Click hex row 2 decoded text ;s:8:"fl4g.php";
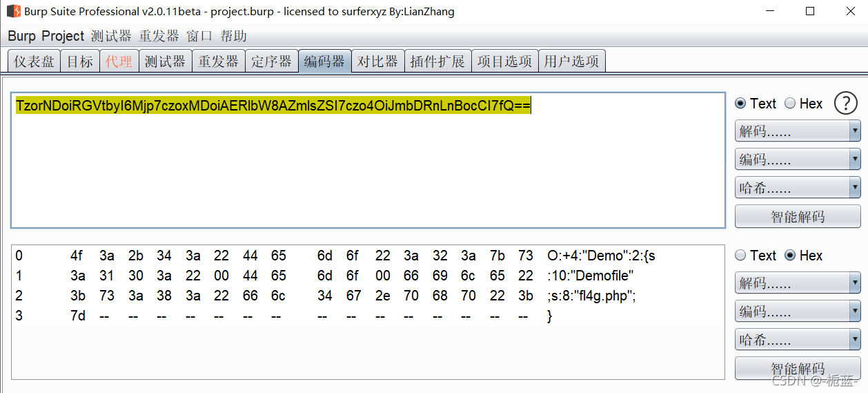 591,296
